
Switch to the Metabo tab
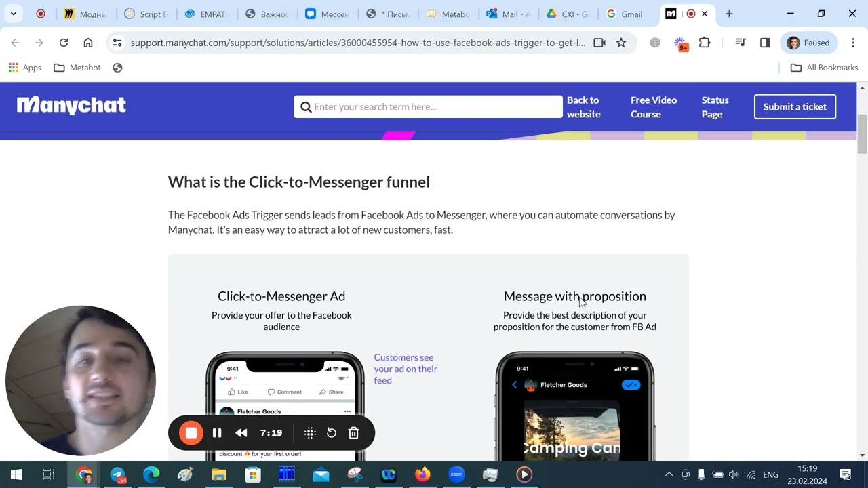coord(448,14)
